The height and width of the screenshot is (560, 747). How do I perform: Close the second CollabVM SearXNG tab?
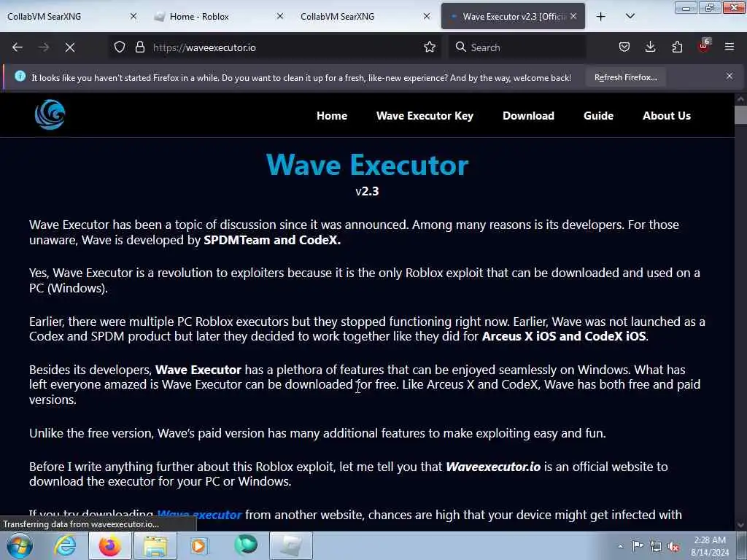[x=427, y=16]
